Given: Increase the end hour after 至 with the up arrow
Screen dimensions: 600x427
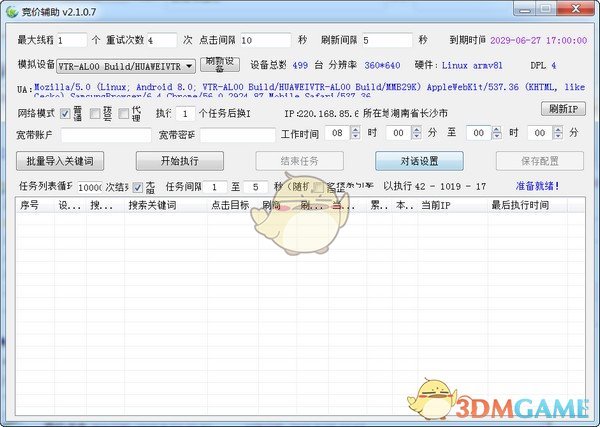Looking at the screenshot, I should pyautogui.click(x=497, y=130).
